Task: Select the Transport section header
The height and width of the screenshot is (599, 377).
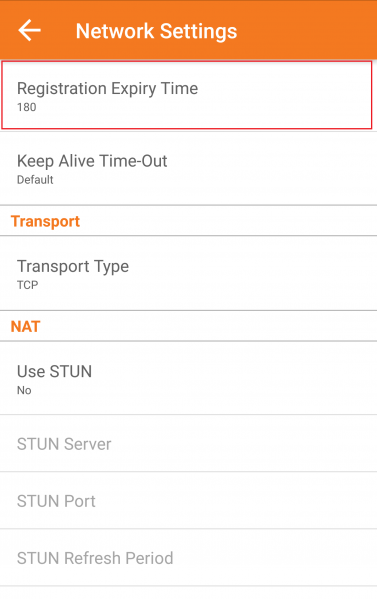Action: tap(45, 221)
